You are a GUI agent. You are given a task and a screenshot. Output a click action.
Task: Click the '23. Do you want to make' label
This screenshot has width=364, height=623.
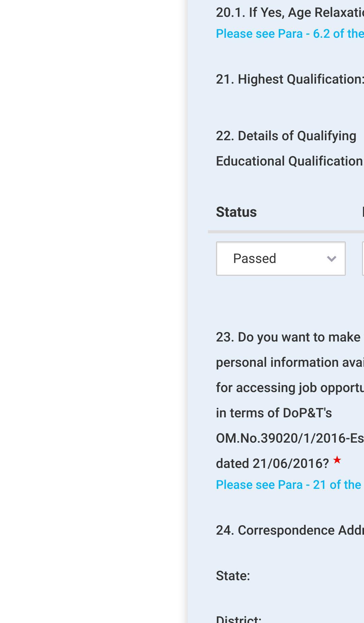(x=288, y=337)
